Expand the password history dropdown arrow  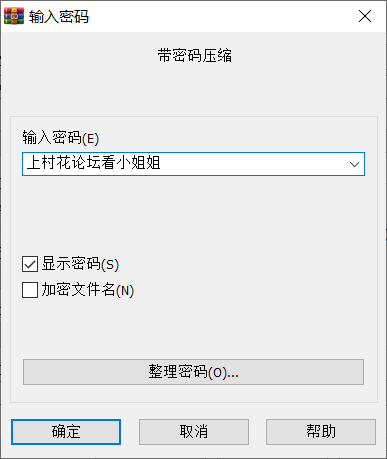click(x=354, y=164)
